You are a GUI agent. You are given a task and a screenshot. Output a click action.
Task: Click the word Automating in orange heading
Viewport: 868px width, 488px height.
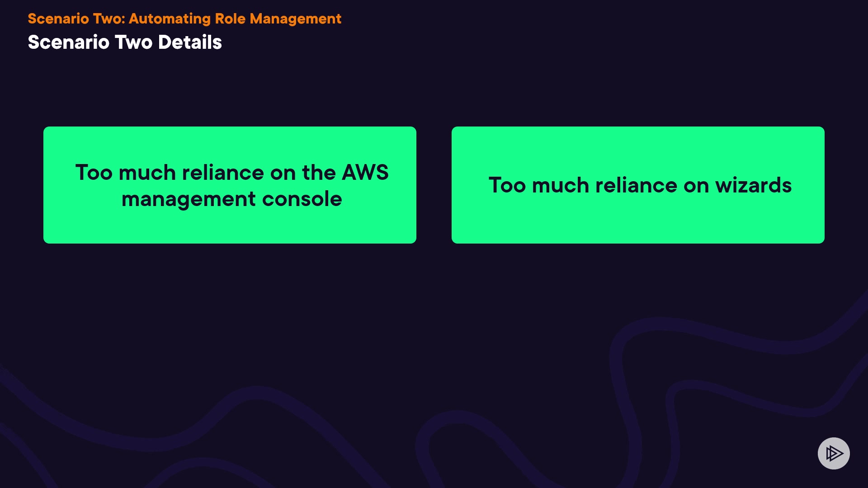[x=170, y=19]
